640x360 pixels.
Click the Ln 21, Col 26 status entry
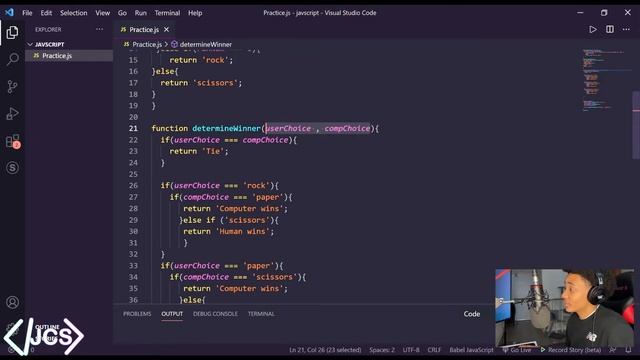325,350
